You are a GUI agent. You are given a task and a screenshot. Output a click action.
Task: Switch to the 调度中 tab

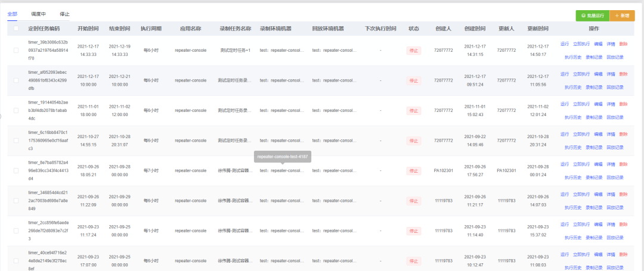[x=38, y=14]
